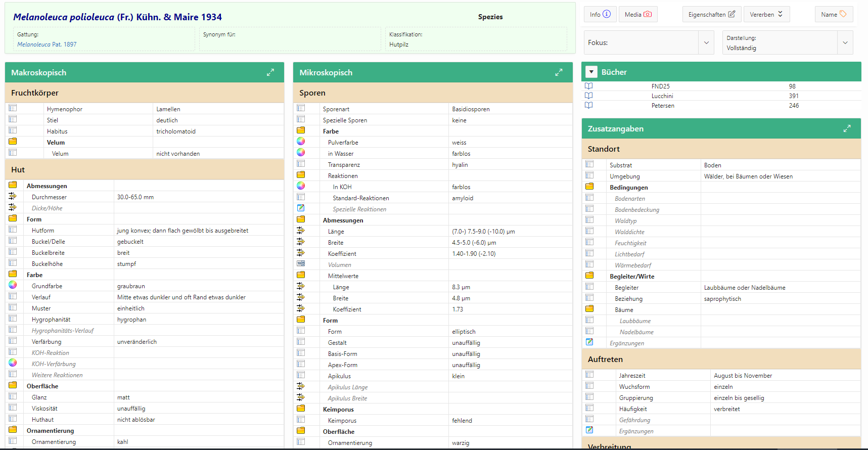
Task: Follow the Melanoleuca genus link
Action: 34,44
